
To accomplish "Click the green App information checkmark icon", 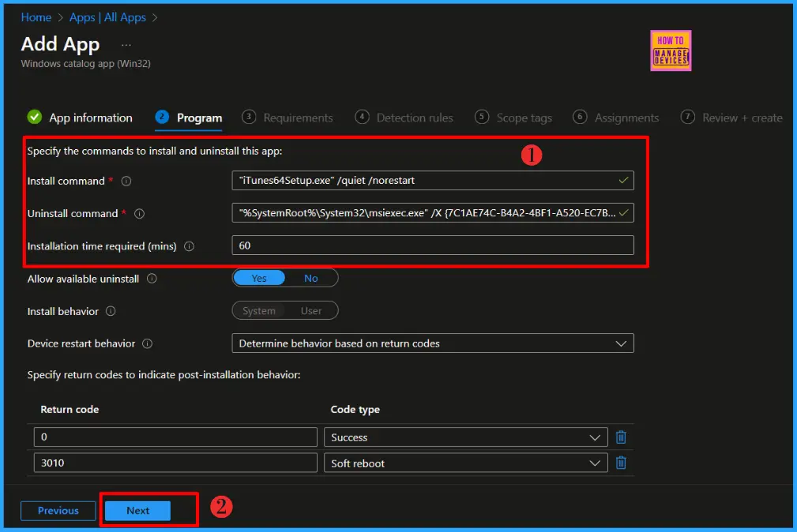I will coord(35,118).
